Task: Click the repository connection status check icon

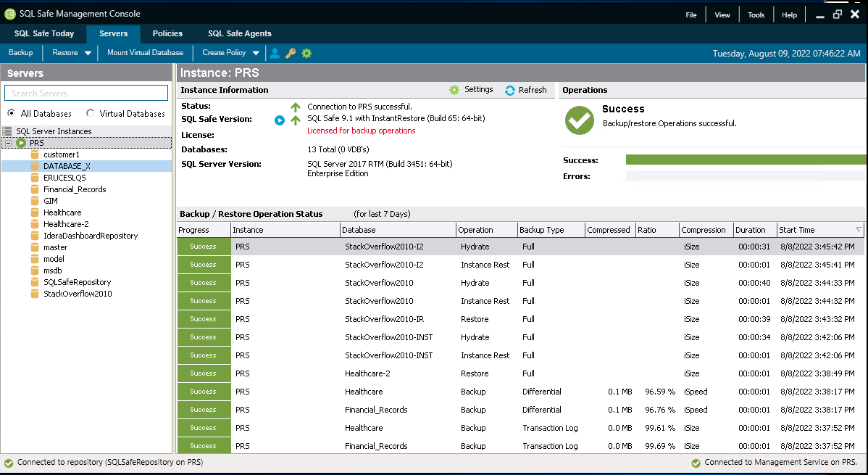Action: point(8,463)
